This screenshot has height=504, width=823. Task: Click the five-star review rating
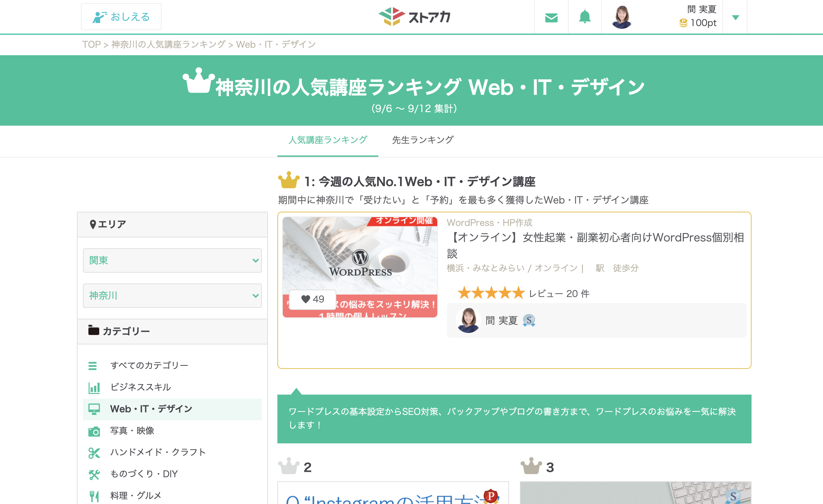(491, 293)
